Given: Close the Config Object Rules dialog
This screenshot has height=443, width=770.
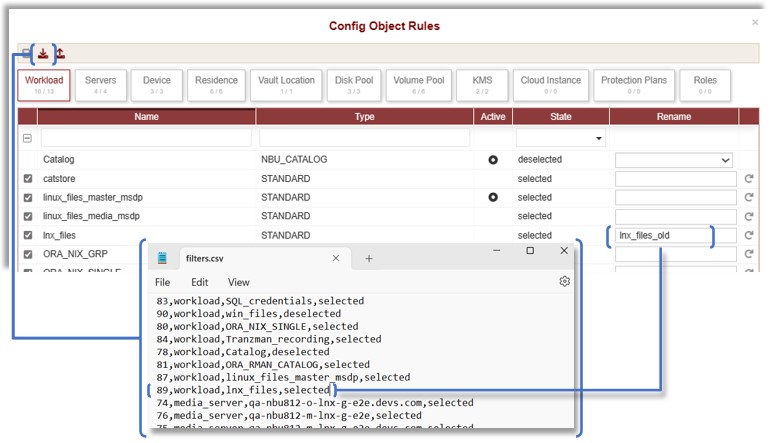Looking at the screenshot, I should coord(755,21).
